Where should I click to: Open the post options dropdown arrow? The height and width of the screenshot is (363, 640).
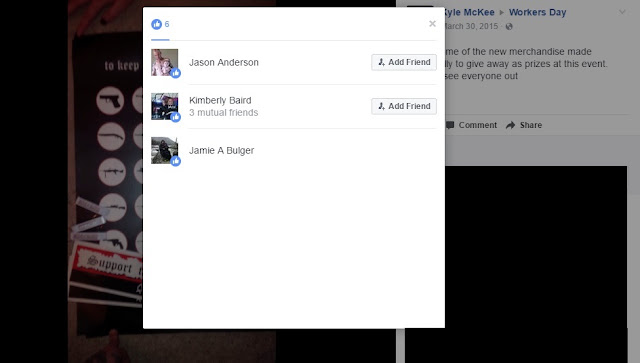click(x=622, y=12)
